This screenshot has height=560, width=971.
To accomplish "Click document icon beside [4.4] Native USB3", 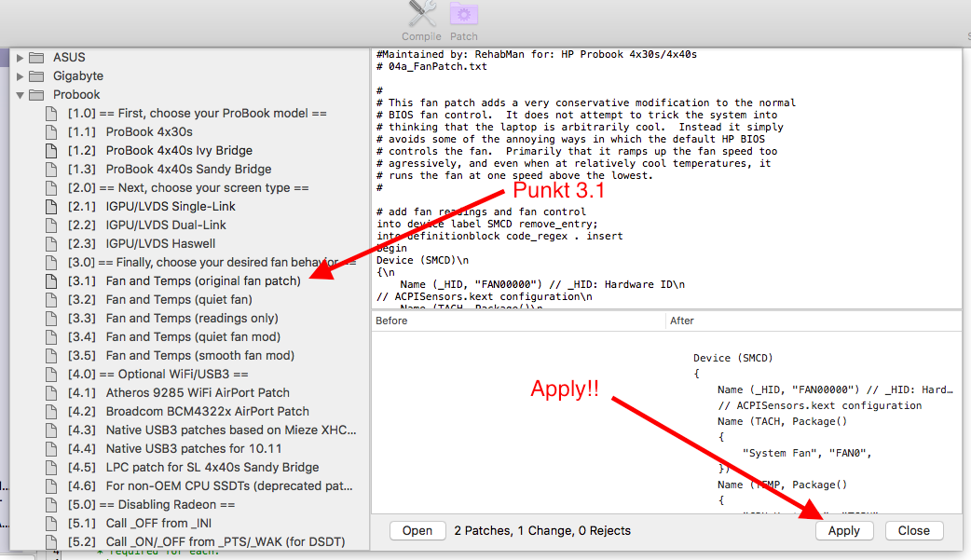I will pyautogui.click(x=50, y=448).
